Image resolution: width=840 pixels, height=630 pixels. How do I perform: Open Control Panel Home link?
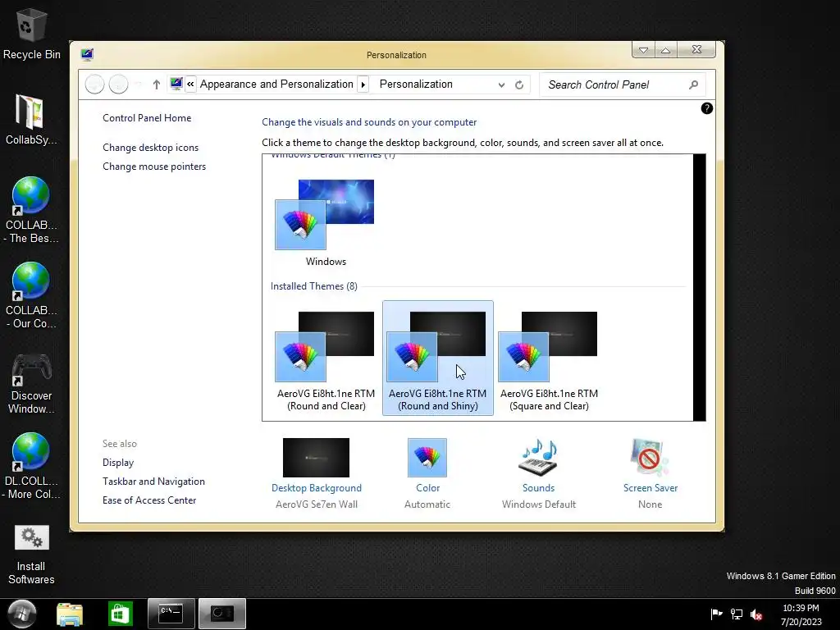[147, 118]
